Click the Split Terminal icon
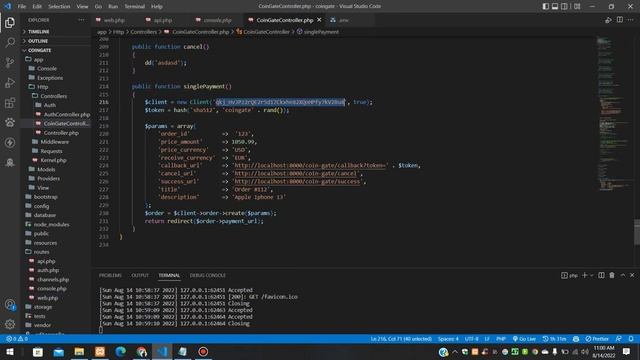This screenshot has width=640, height=360. coord(601,275)
